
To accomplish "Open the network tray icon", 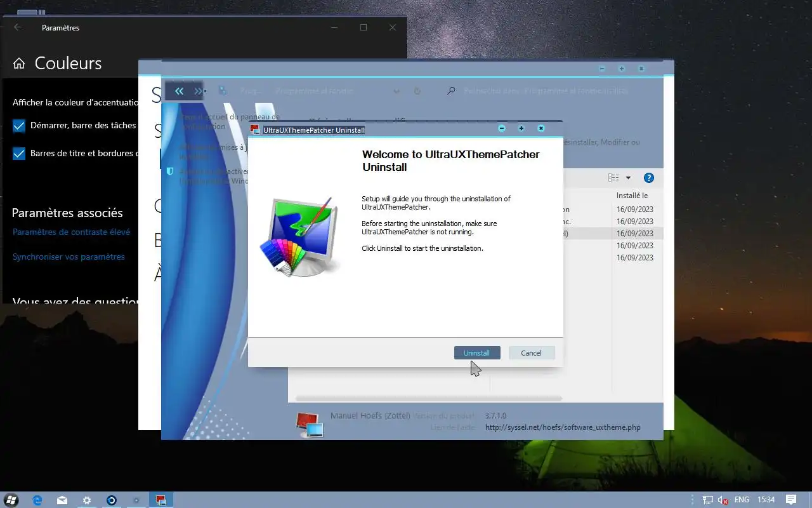I will (708, 500).
